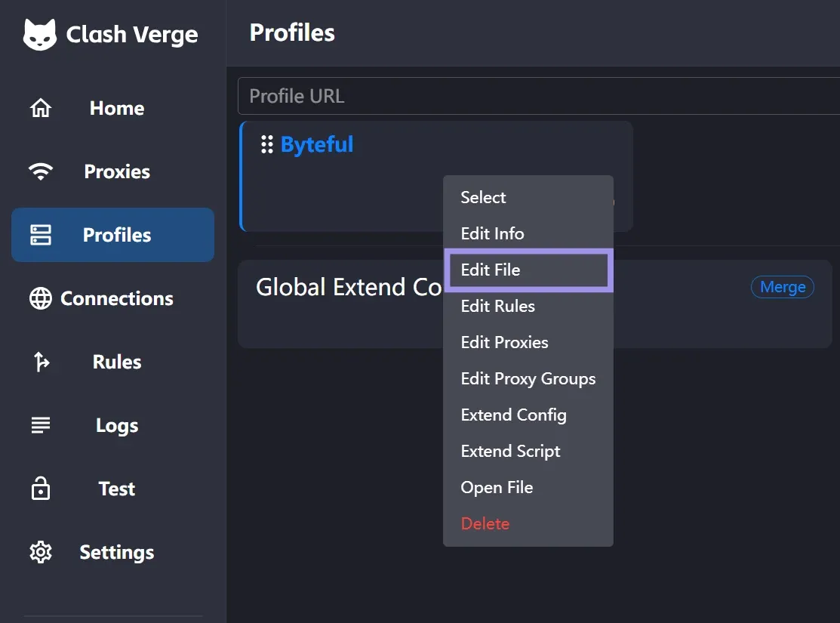Image resolution: width=840 pixels, height=623 pixels.
Task: Open the Settings page
Action: (x=117, y=553)
